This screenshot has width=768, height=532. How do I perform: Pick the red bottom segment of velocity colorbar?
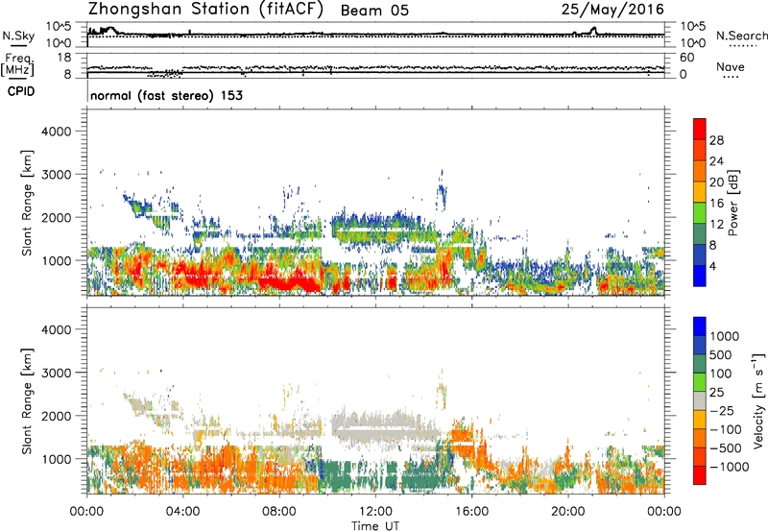[x=700, y=475]
